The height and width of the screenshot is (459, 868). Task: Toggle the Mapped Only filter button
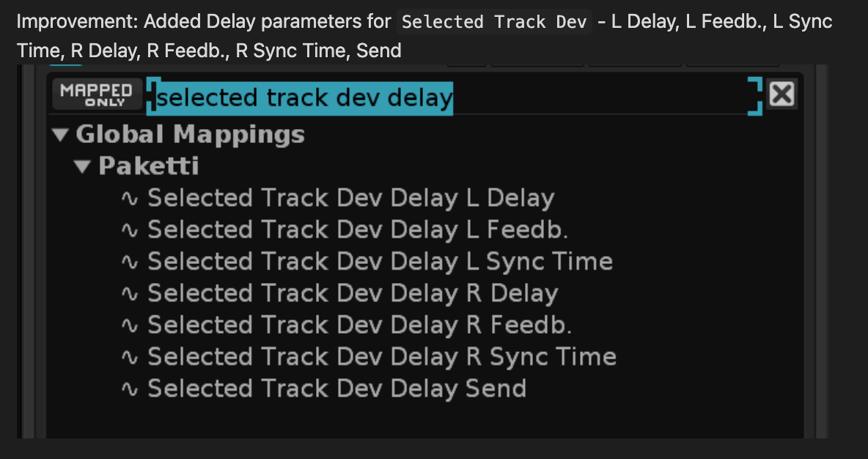tap(97, 95)
